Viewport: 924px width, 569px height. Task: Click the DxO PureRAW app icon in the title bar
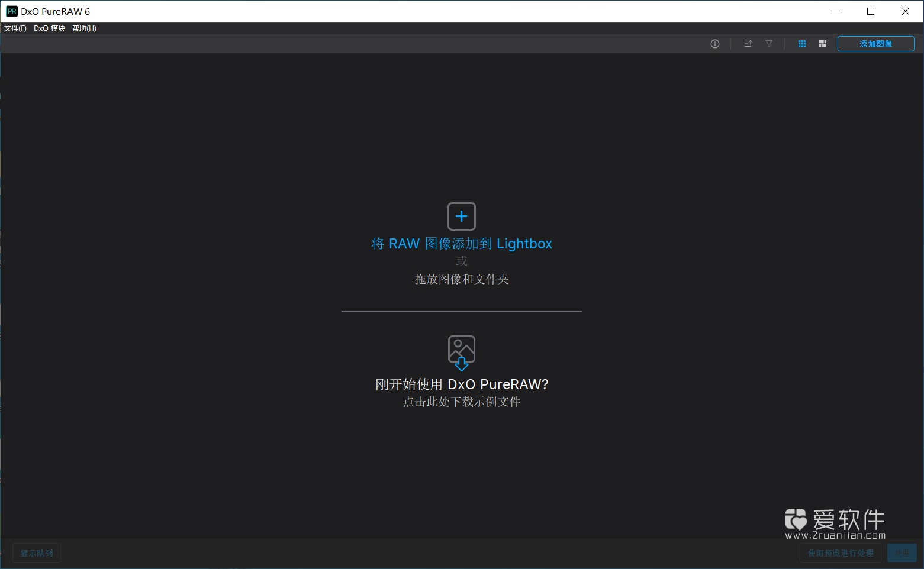[12, 11]
